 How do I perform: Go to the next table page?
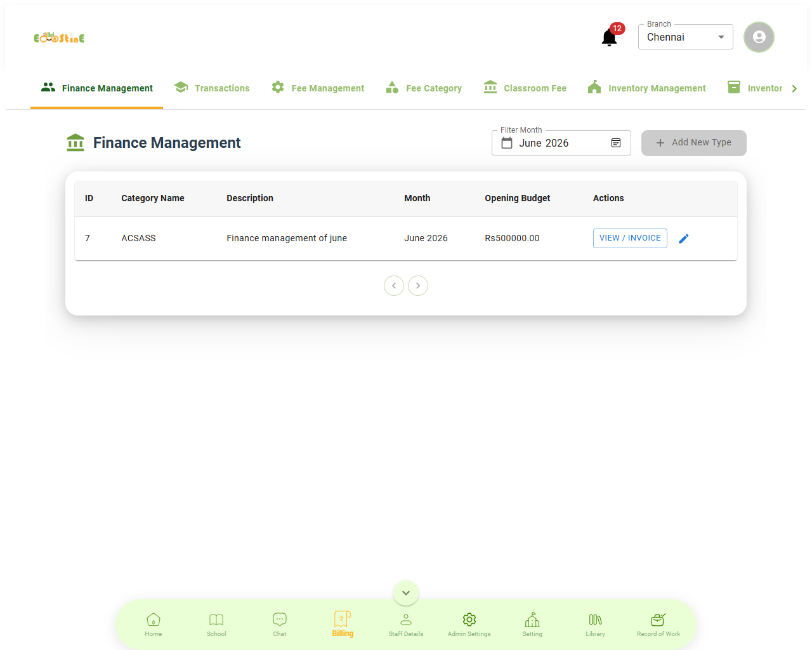coord(418,286)
